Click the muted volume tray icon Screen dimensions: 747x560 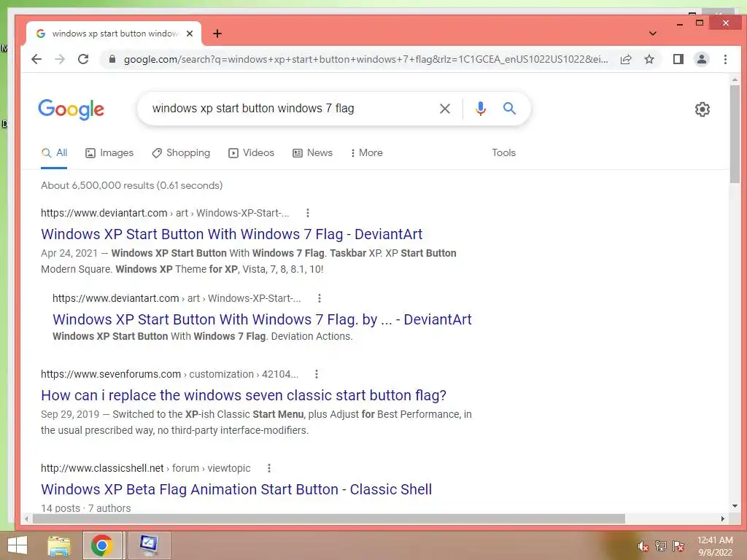pos(643,546)
